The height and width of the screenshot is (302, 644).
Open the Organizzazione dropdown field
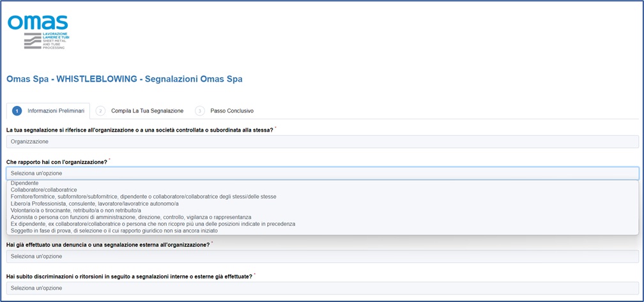pos(323,142)
